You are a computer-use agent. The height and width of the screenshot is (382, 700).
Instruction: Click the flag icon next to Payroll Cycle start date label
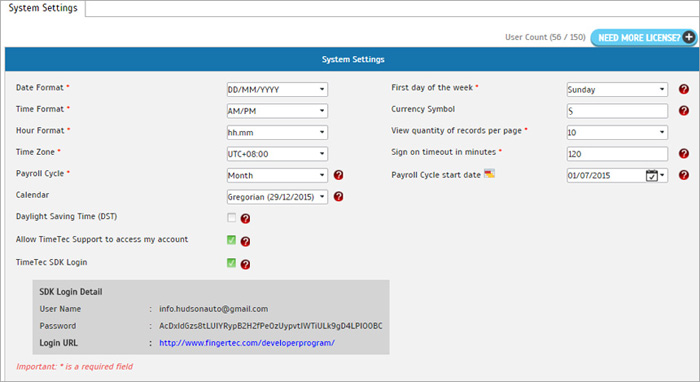(x=489, y=174)
